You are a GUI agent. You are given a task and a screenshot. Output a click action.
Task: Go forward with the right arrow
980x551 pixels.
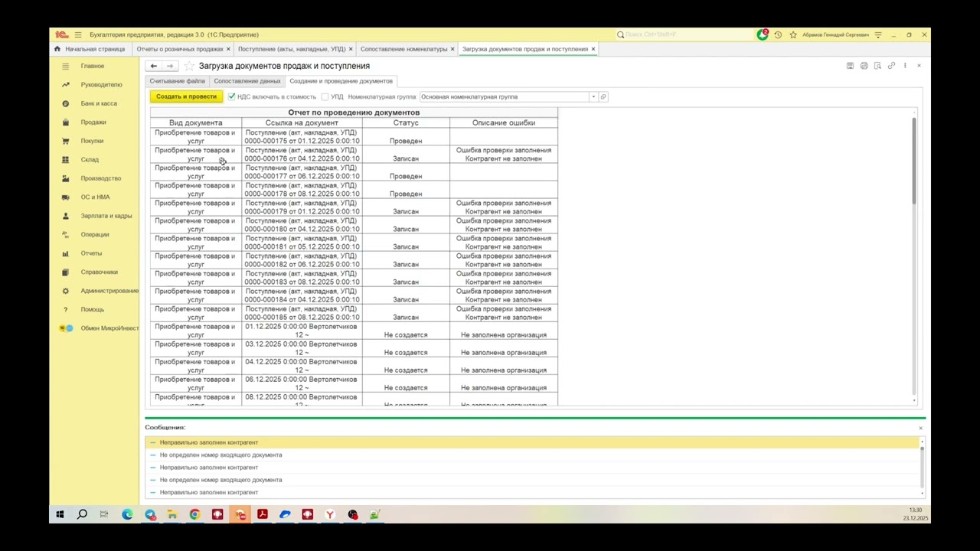click(x=170, y=66)
